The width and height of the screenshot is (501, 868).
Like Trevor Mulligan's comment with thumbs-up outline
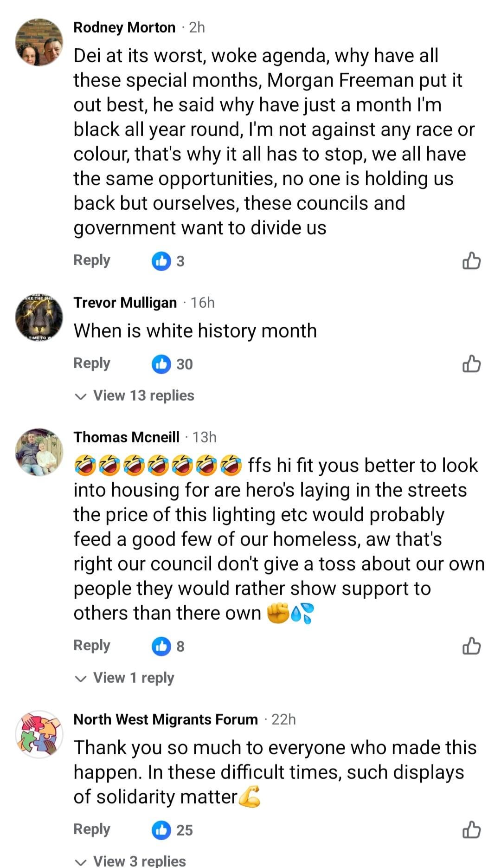click(x=471, y=364)
